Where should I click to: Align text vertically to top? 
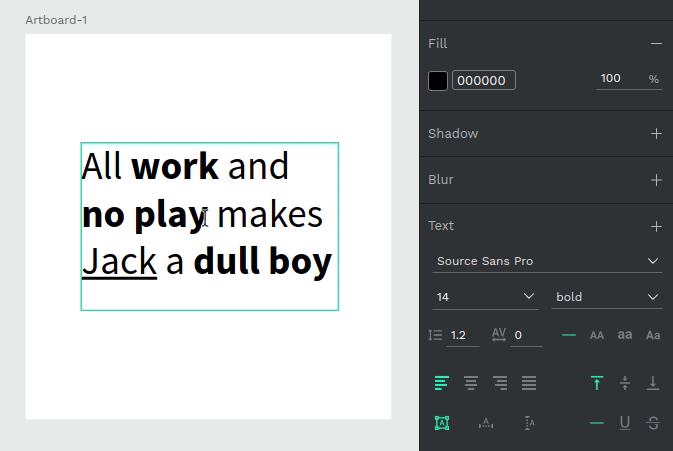[x=597, y=383]
